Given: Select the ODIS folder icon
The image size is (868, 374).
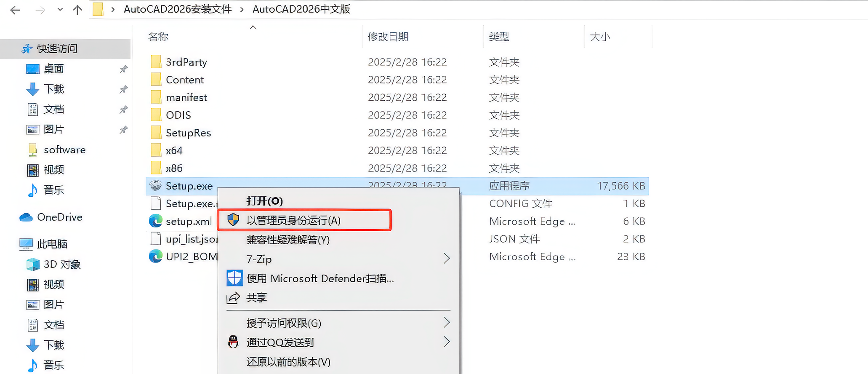Looking at the screenshot, I should click(156, 115).
